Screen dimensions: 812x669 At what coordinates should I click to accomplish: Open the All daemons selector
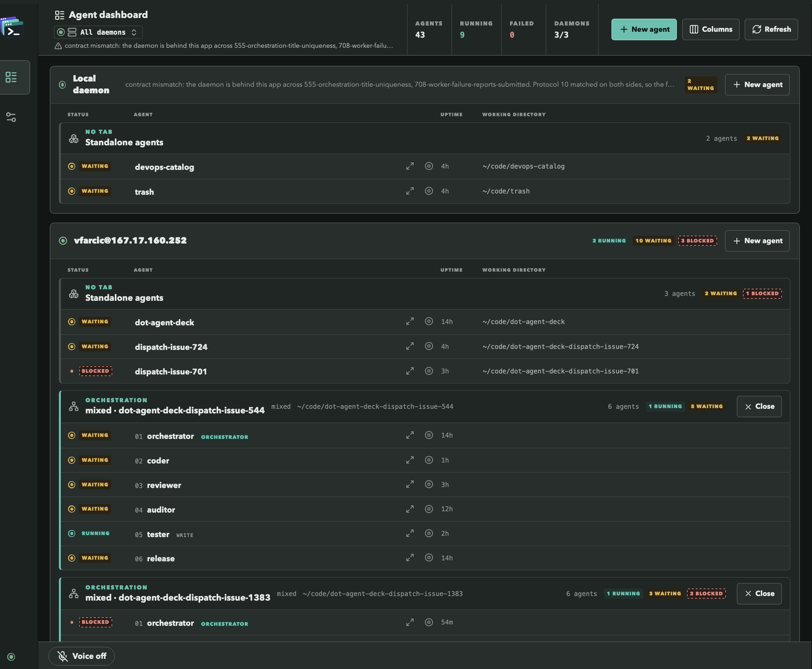(x=98, y=32)
